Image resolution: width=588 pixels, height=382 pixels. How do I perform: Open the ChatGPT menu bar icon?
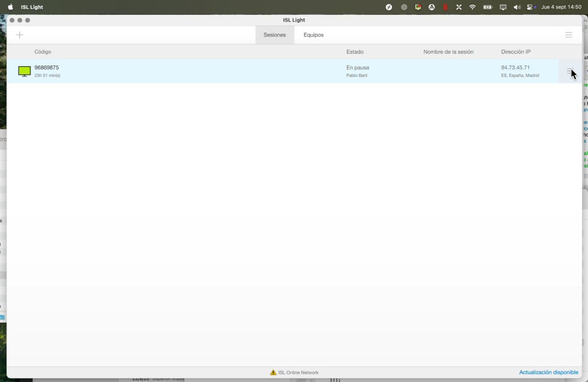point(404,7)
